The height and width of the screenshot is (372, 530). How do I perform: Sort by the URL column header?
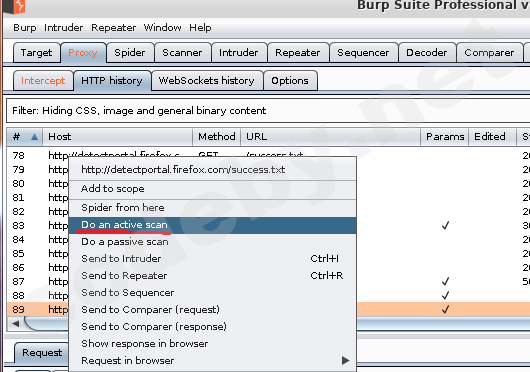330,137
